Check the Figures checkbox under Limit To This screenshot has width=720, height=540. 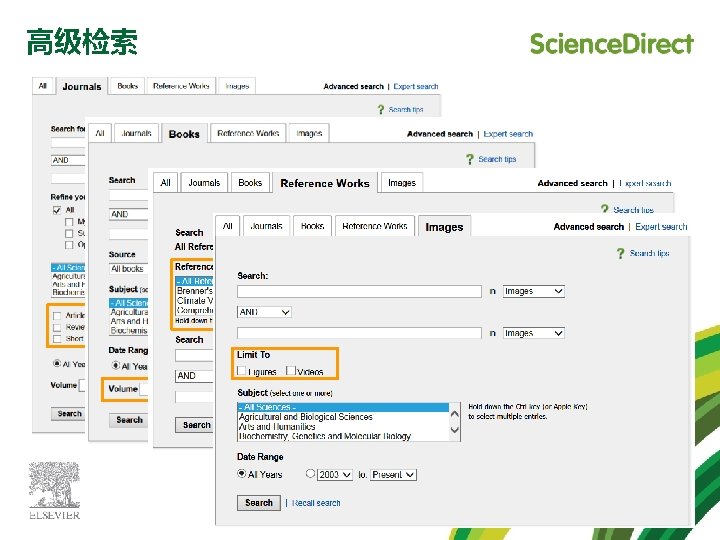(x=242, y=370)
